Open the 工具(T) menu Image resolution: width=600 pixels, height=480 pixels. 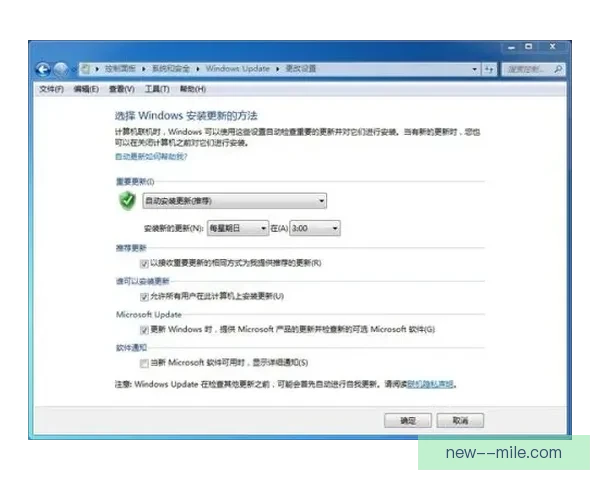[157, 89]
